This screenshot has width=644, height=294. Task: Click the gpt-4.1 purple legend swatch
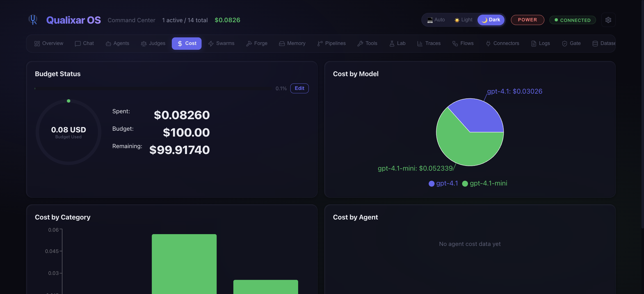(431, 184)
